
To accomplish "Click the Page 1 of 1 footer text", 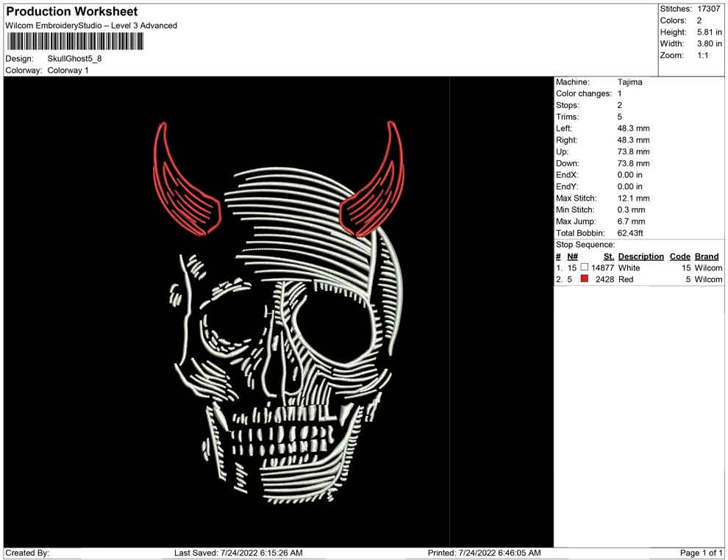I will pos(702,553).
